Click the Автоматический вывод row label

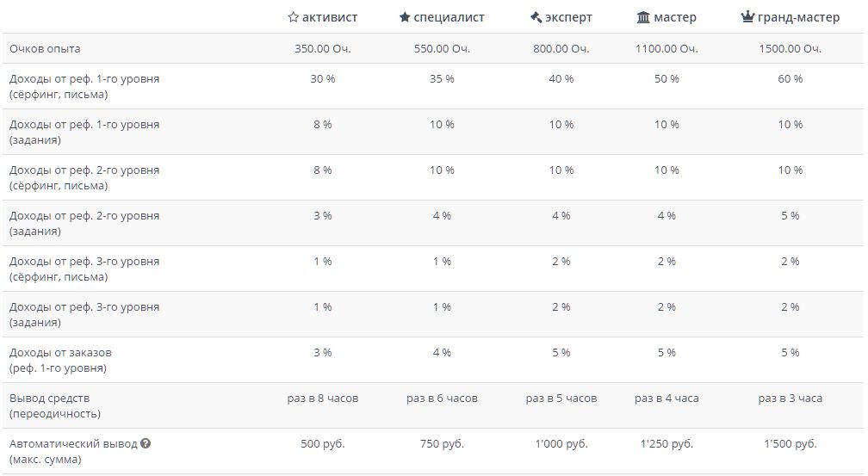point(72,444)
